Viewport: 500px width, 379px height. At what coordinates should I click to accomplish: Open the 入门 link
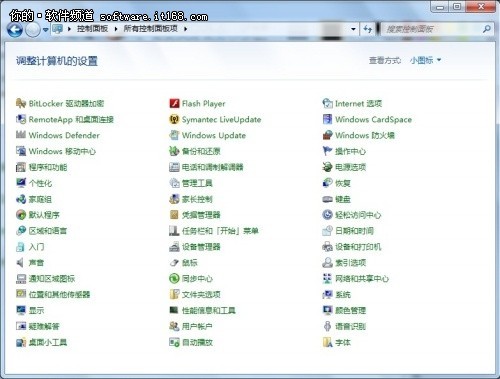tap(36, 247)
